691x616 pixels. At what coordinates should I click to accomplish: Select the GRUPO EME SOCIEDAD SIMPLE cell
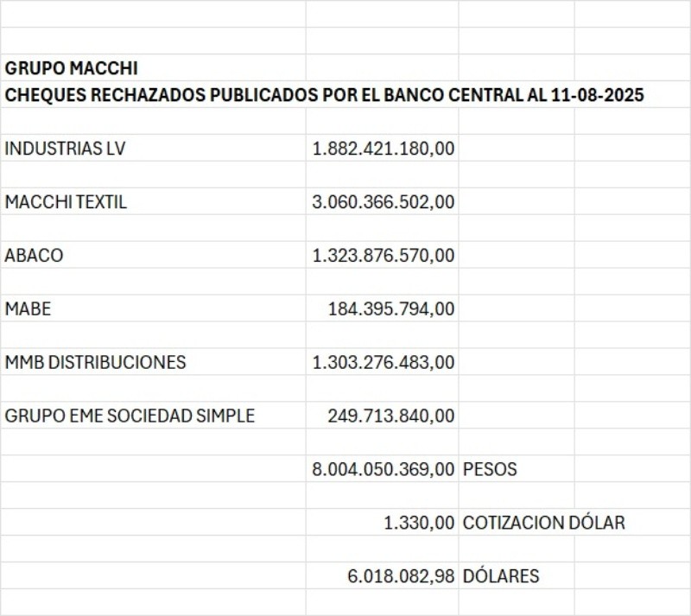[130, 416]
